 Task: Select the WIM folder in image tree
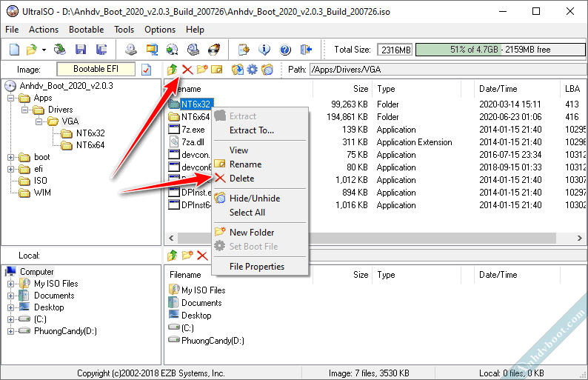click(x=42, y=193)
